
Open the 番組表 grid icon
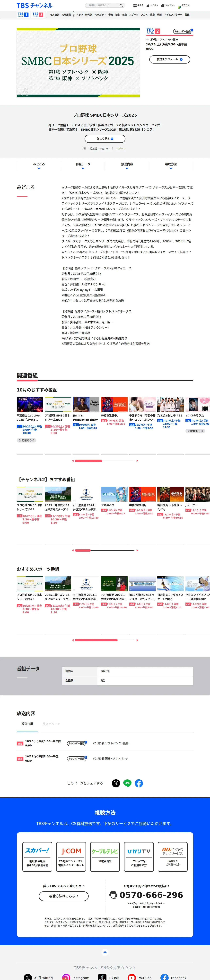point(135,5)
